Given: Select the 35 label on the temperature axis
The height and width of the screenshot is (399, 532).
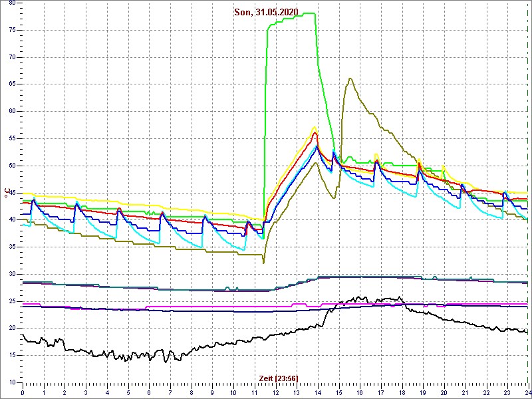Looking at the screenshot, I should (12, 247).
